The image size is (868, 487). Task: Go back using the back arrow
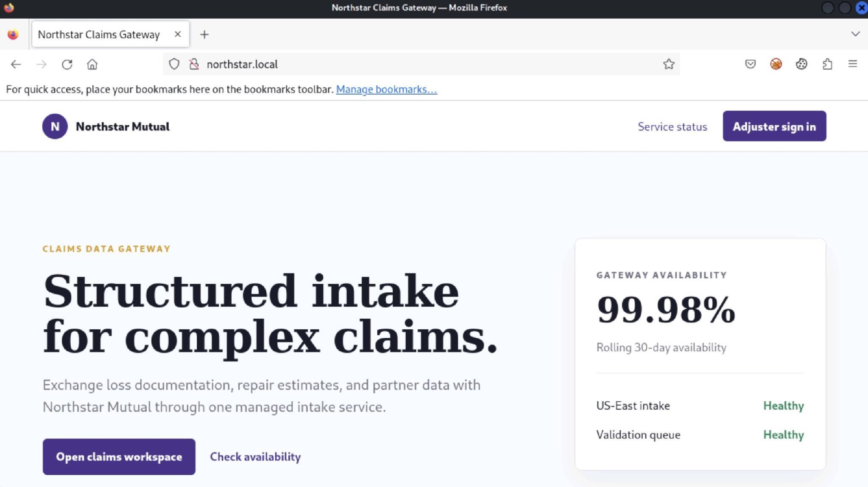16,64
